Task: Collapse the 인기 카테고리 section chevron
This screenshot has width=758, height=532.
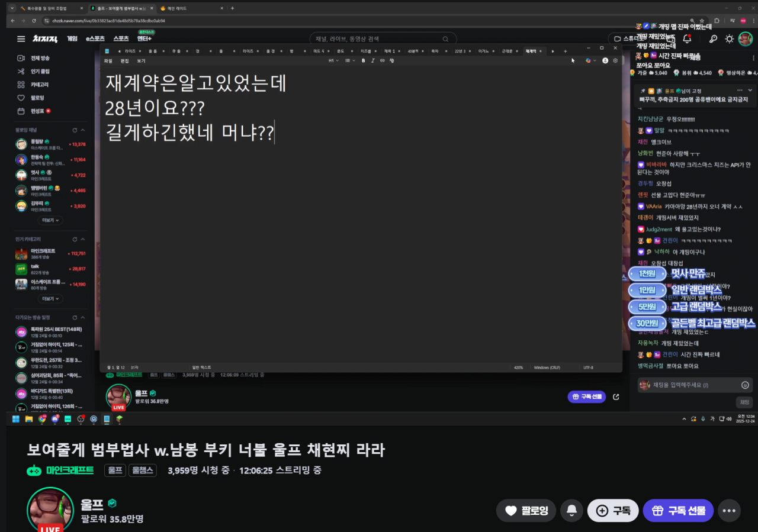Action: pos(83,239)
